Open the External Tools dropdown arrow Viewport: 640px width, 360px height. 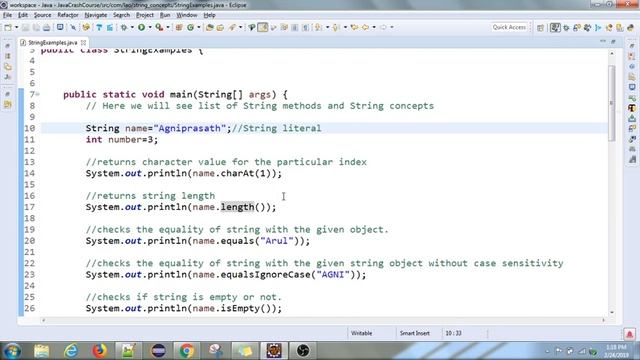pos(168,27)
